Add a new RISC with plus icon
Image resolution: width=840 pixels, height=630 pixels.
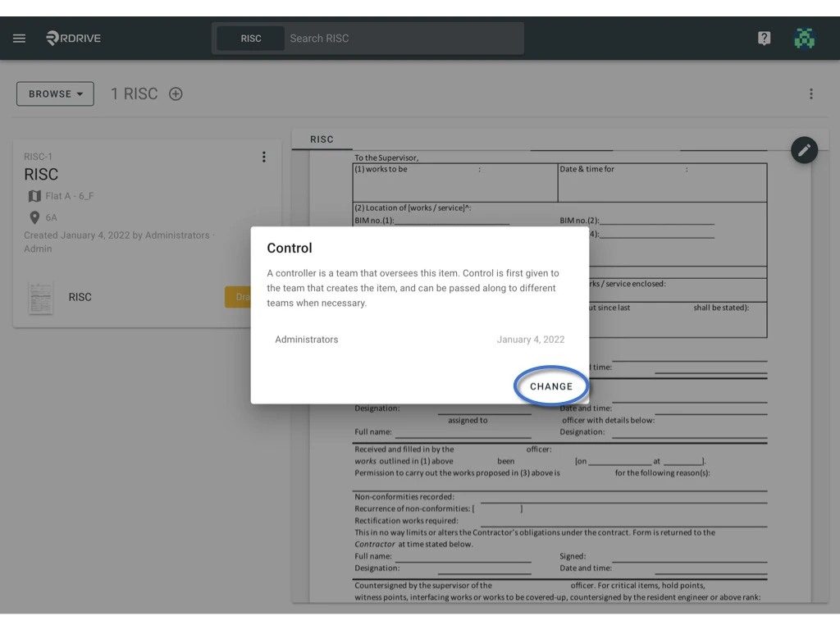click(x=176, y=94)
